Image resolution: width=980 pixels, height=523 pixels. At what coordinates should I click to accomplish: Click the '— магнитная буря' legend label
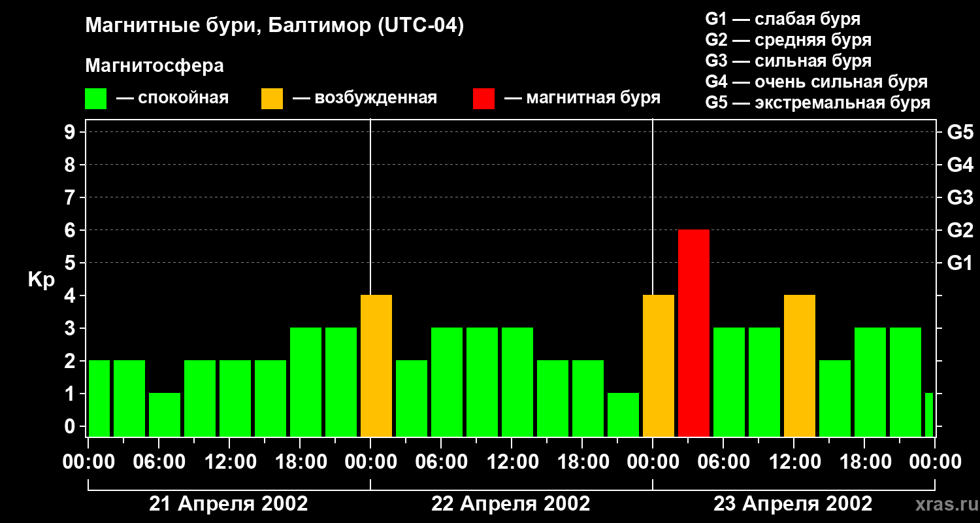point(583,99)
